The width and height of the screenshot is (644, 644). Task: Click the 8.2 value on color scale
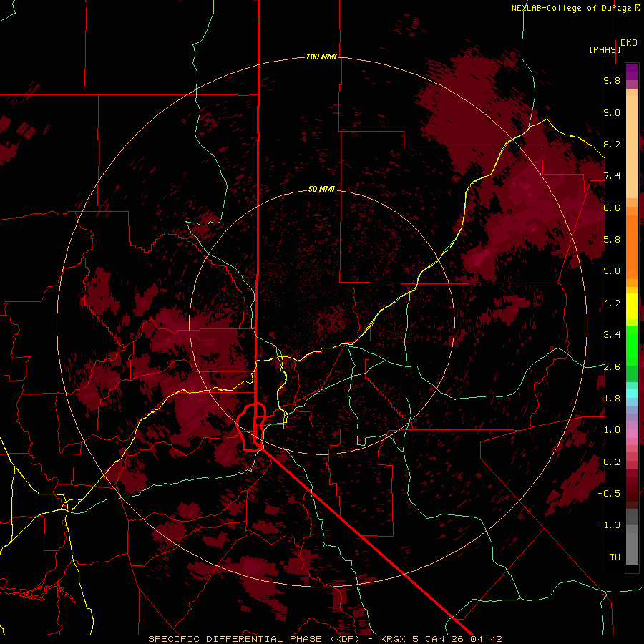point(612,144)
